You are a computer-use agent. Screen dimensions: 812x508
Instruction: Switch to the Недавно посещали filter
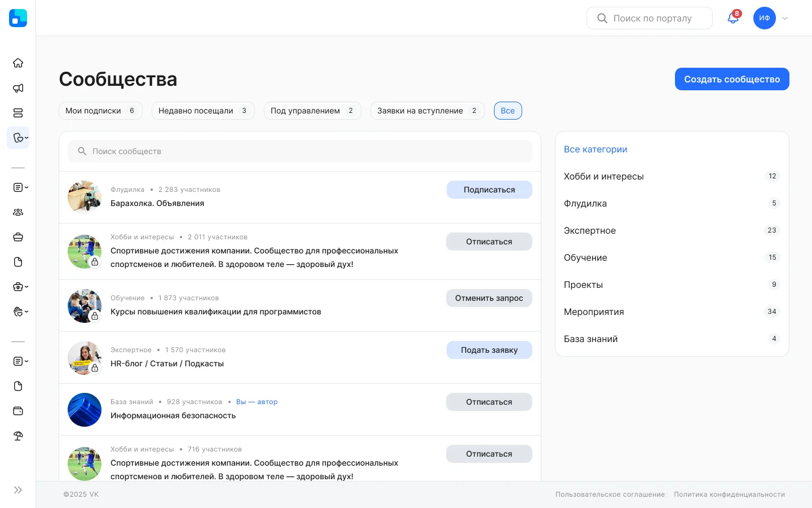[x=203, y=111]
